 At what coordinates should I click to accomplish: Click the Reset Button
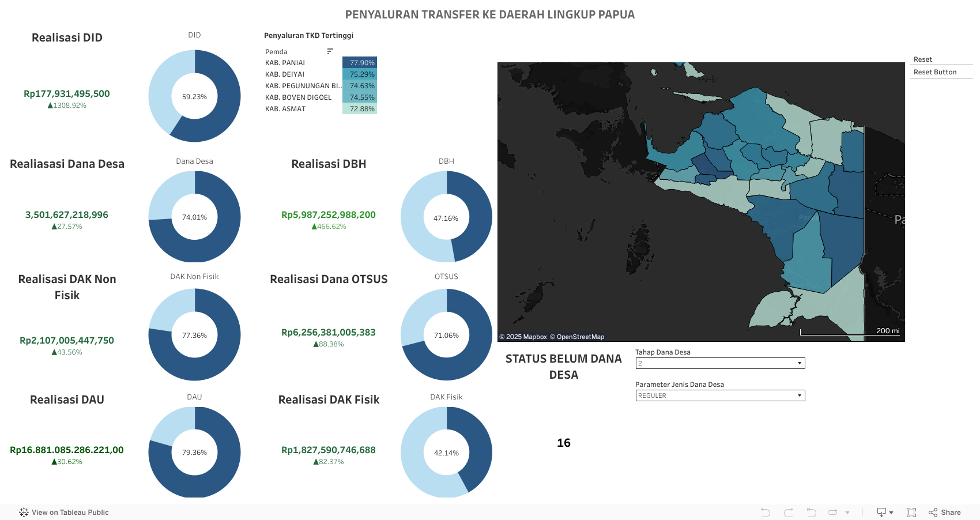point(935,72)
